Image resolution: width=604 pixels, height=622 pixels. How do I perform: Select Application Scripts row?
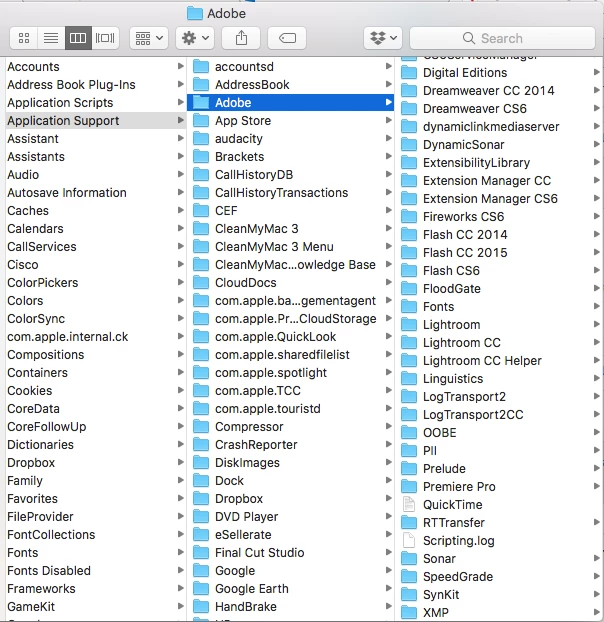point(95,102)
